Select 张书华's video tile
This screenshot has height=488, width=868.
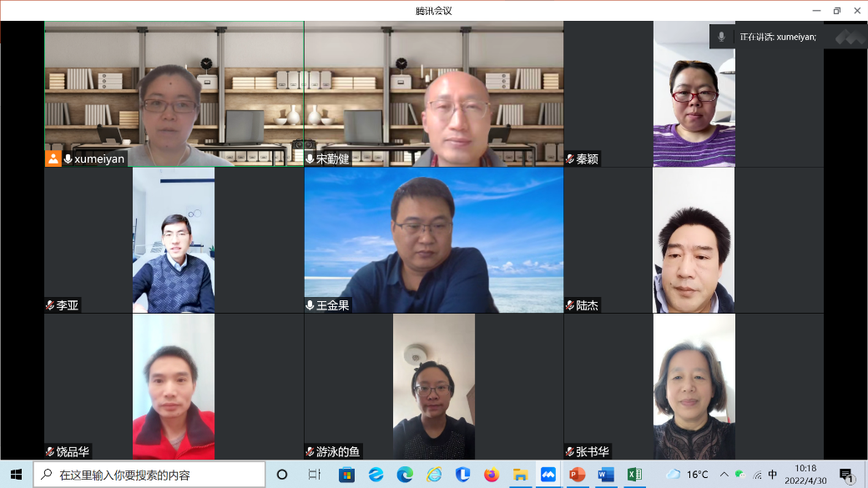pyautogui.click(x=694, y=386)
